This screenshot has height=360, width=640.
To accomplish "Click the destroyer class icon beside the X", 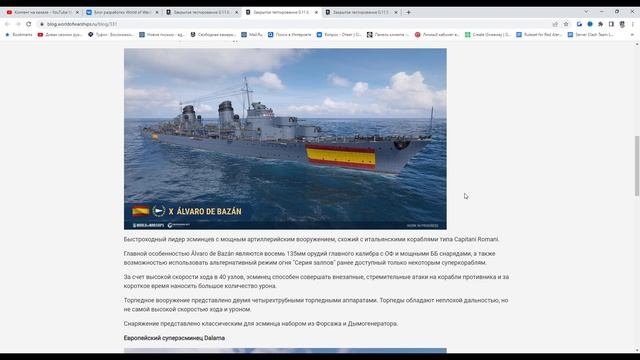I will coord(159,211).
